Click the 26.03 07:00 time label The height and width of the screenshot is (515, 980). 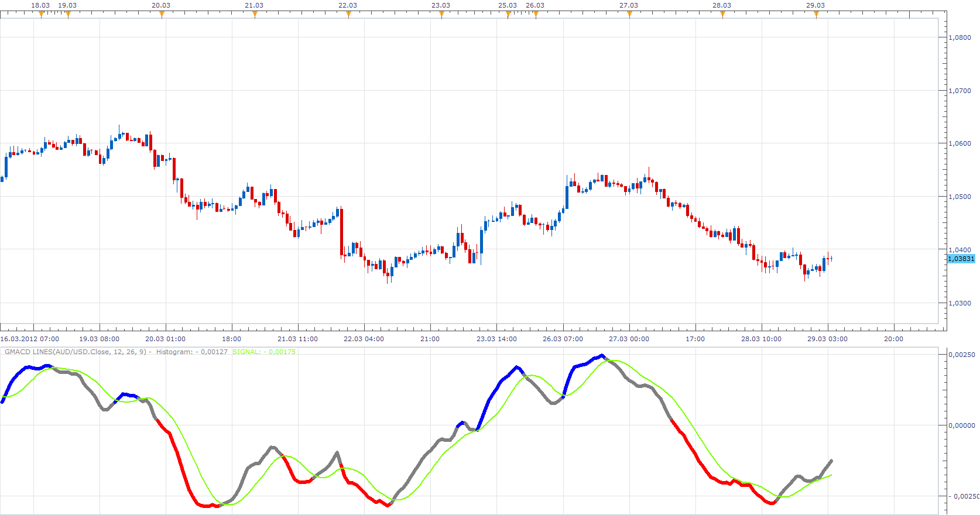click(563, 339)
